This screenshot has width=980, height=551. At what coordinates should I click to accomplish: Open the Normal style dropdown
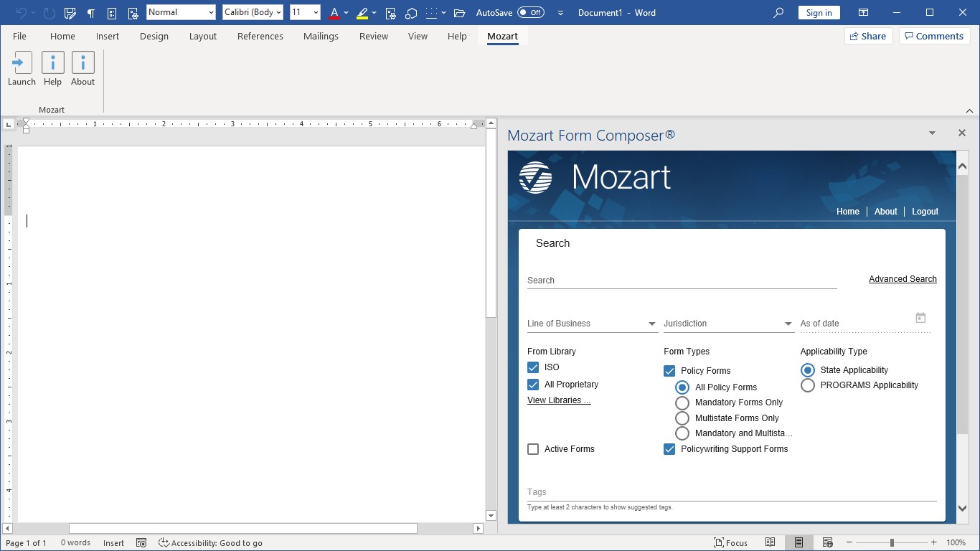[210, 13]
